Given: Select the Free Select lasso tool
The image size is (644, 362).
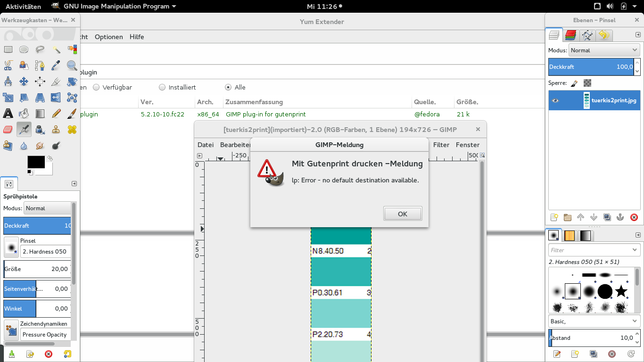Looking at the screenshot, I should coord(40,49).
